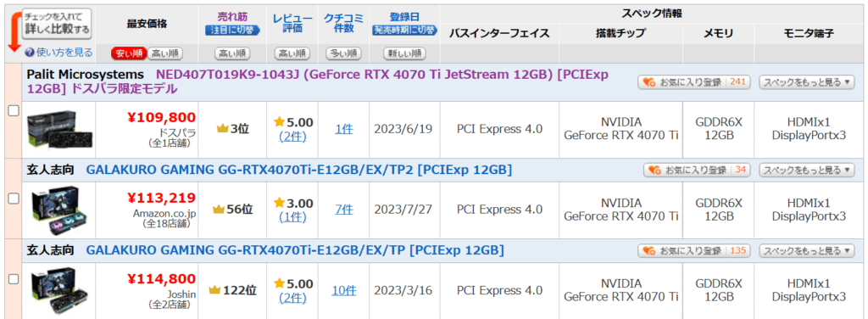Click the crown rank icon showing 122位
Viewport: 868px width, 319px height.
click(214, 289)
